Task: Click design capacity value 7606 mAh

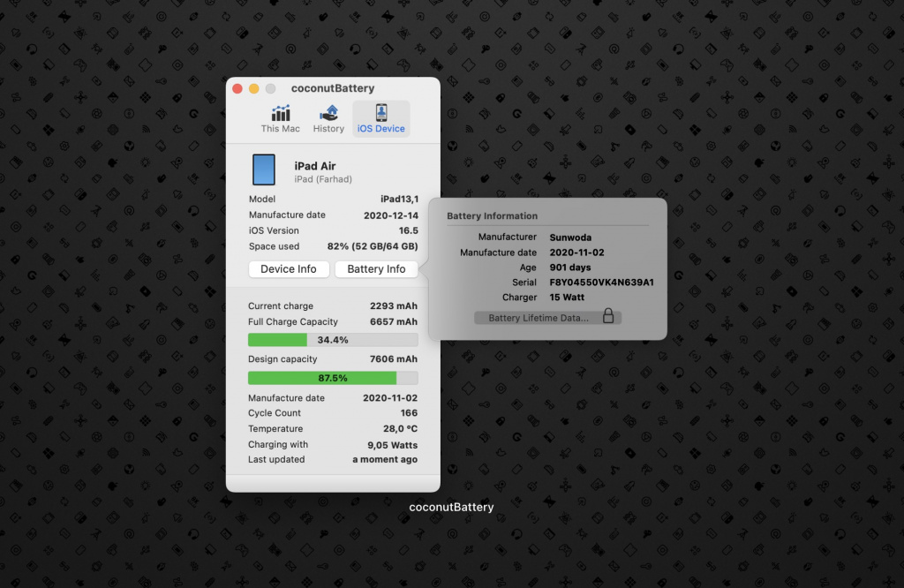Action: pos(394,359)
